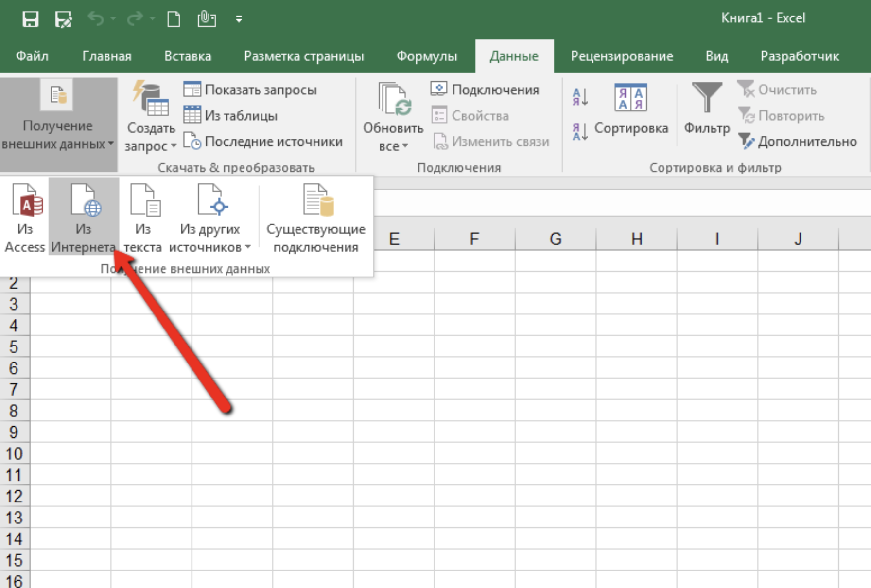Expand Из других источников dropdown
Image resolution: width=871 pixels, height=588 pixels.
point(210,218)
